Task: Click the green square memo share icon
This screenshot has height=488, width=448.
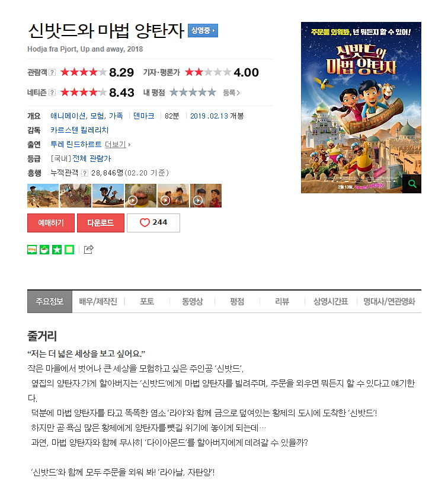Action: coord(69,250)
